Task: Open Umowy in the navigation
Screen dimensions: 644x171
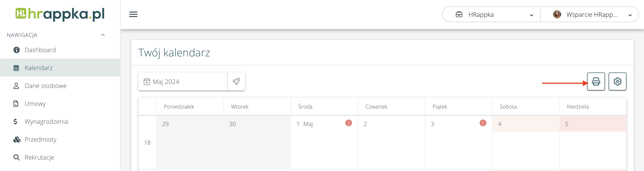Action: (x=35, y=104)
